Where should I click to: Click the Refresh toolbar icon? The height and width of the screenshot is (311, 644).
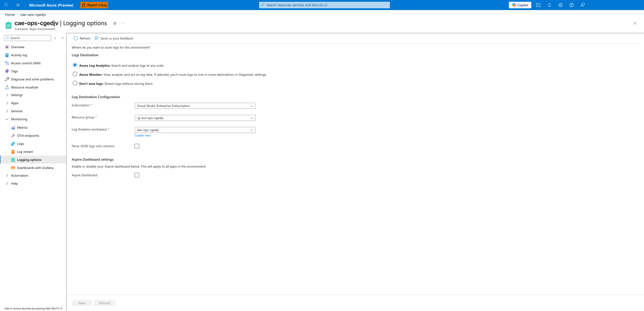click(75, 38)
